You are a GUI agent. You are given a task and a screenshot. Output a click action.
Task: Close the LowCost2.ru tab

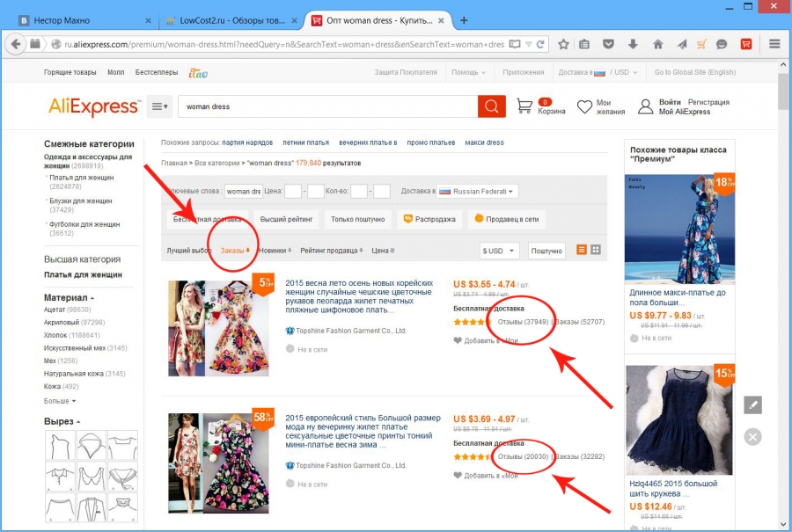click(294, 21)
